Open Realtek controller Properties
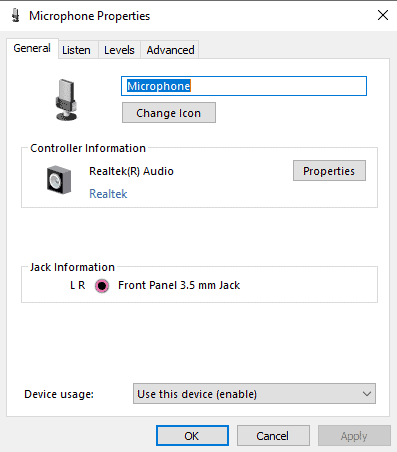 [329, 171]
